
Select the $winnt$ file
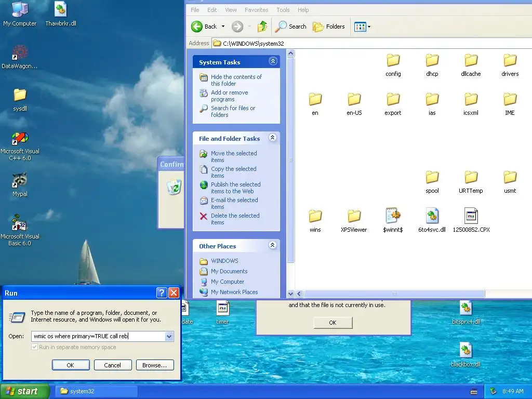(393, 220)
